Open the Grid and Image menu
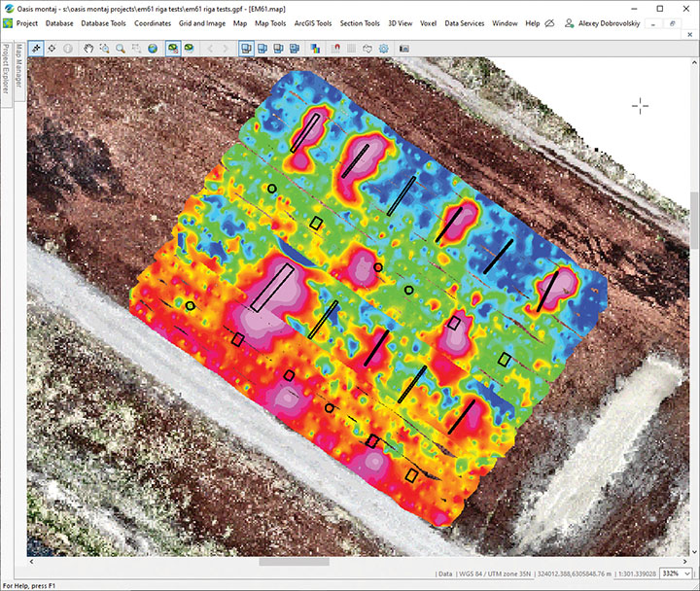This screenshot has height=591, width=700. (x=202, y=22)
